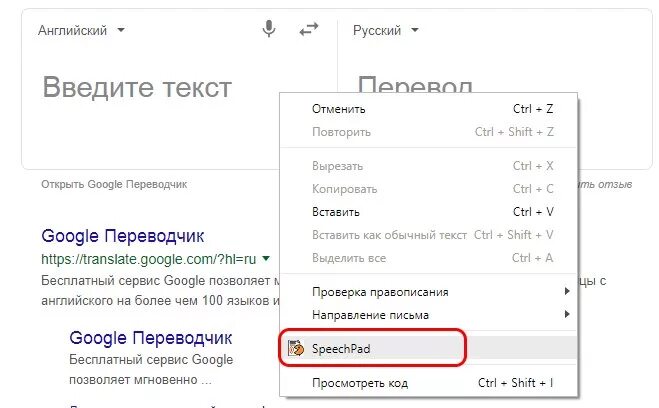659x408 pixels.
Task: Open the Открыть Google Переводчик link
Action: pos(114,184)
